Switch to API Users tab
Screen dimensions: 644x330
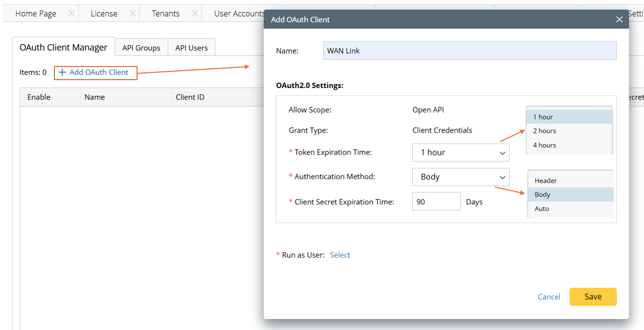coord(191,48)
